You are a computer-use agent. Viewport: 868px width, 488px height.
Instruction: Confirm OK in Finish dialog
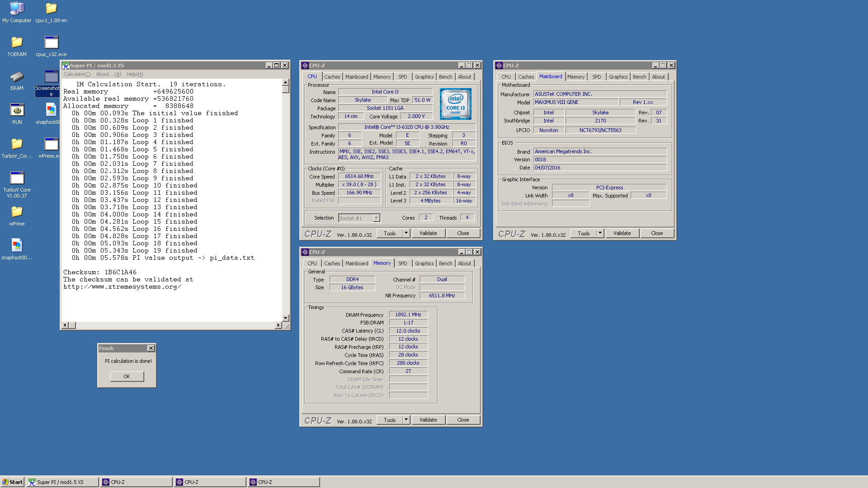(127, 376)
